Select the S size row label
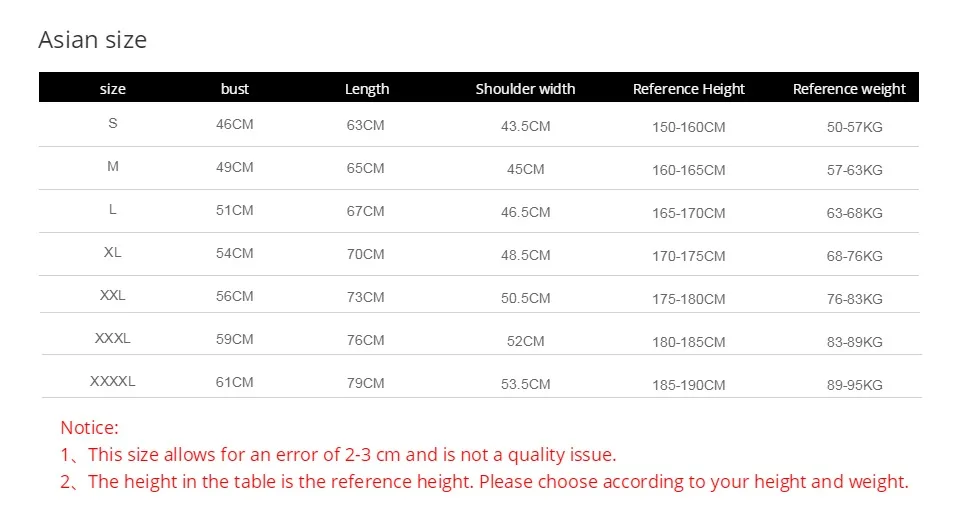 tap(113, 124)
